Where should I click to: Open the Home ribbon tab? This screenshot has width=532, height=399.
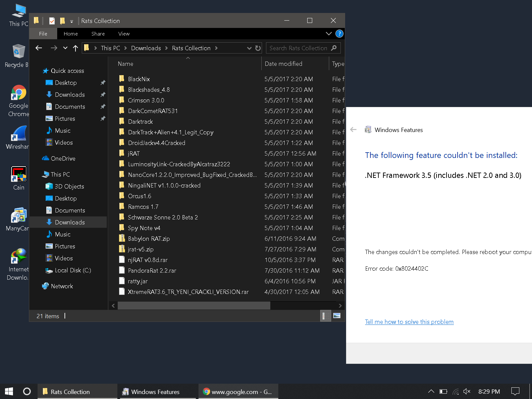[71, 34]
